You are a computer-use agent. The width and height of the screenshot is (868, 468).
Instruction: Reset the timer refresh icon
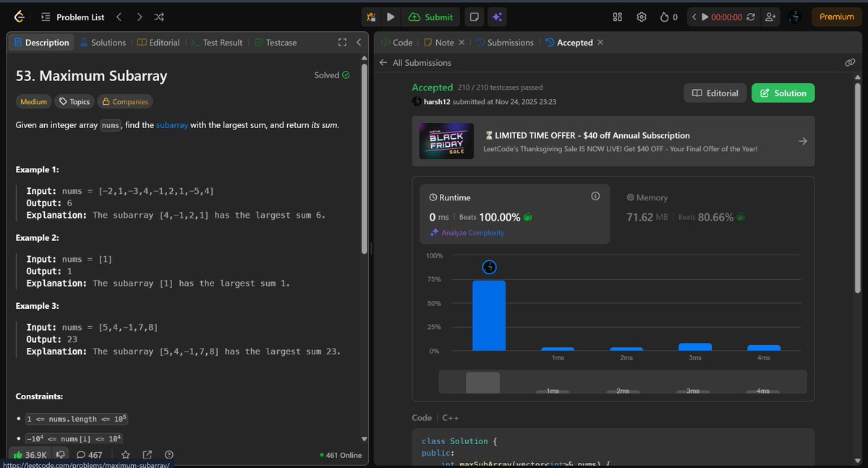[751, 17]
